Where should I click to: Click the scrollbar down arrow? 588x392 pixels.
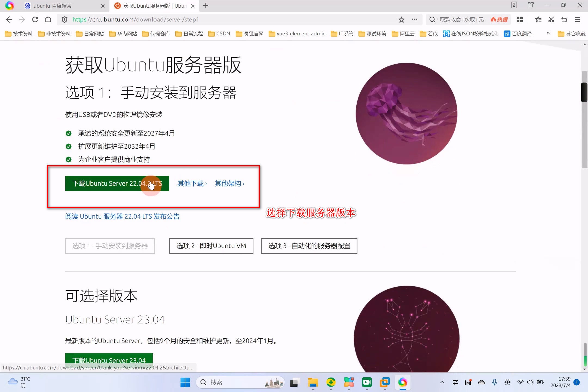[584, 369]
